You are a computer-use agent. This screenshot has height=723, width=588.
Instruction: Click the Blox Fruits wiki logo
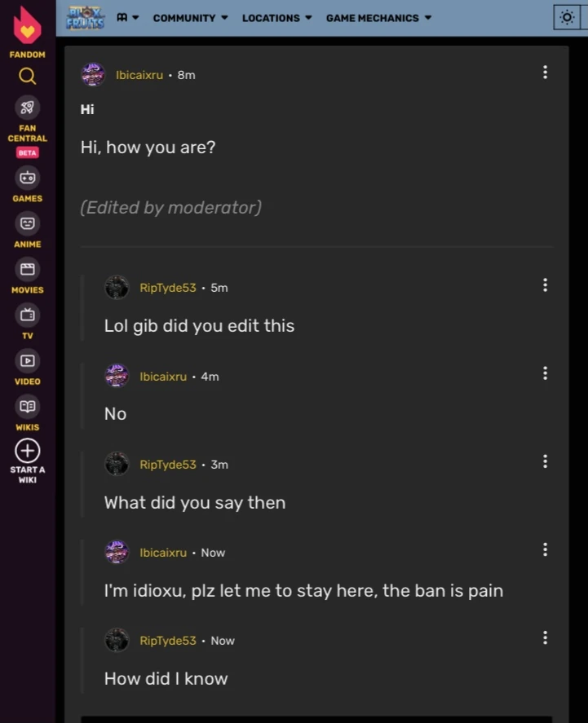tap(86, 17)
